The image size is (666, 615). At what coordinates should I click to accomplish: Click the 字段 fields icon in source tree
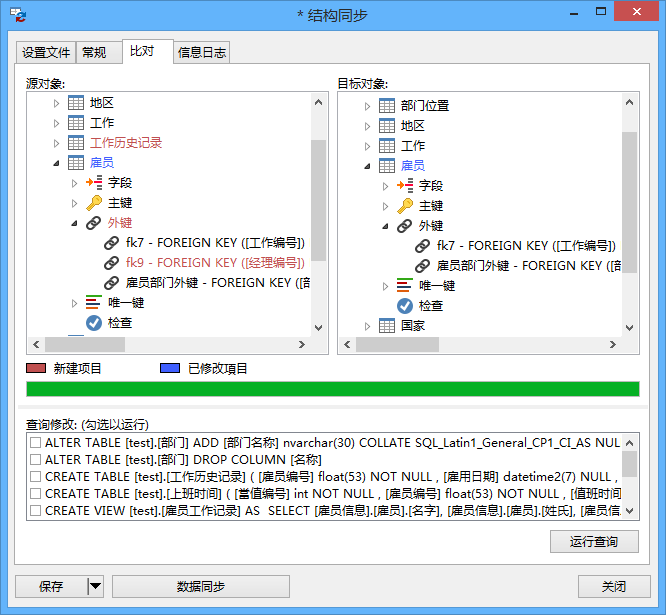(94, 183)
